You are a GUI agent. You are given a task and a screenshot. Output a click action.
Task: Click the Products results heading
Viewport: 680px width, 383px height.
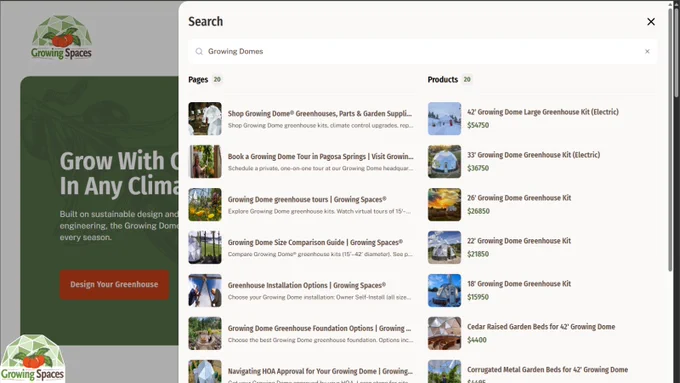443,79
